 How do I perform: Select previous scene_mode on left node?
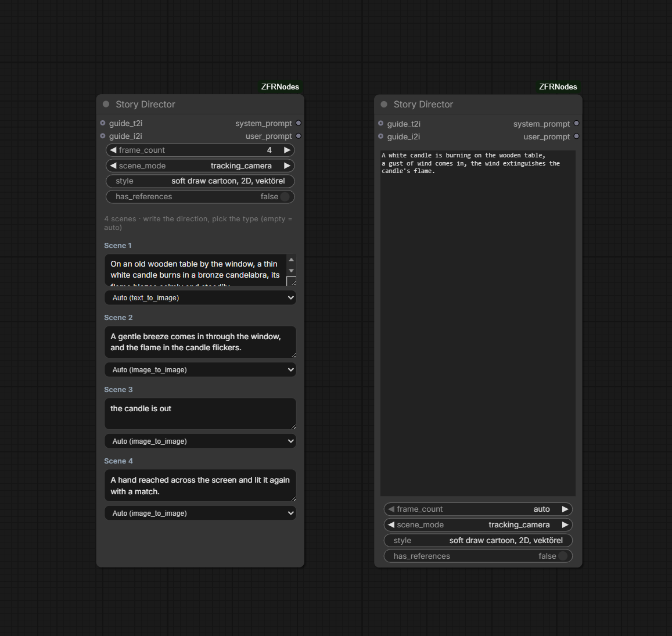pyautogui.click(x=113, y=166)
